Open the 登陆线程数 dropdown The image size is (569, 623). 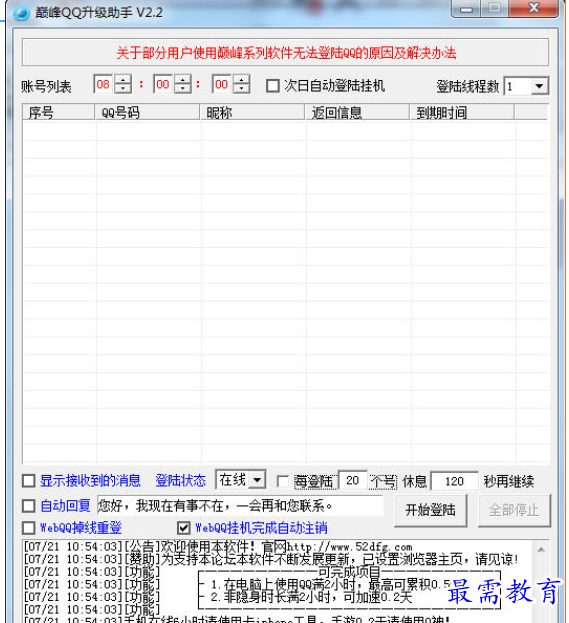539,86
